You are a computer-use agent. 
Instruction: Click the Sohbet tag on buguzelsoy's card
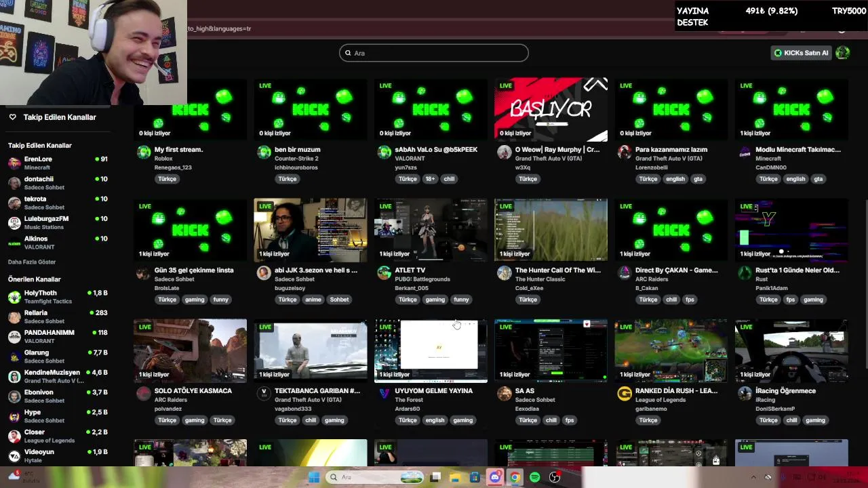pyautogui.click(x=339, y=300)
